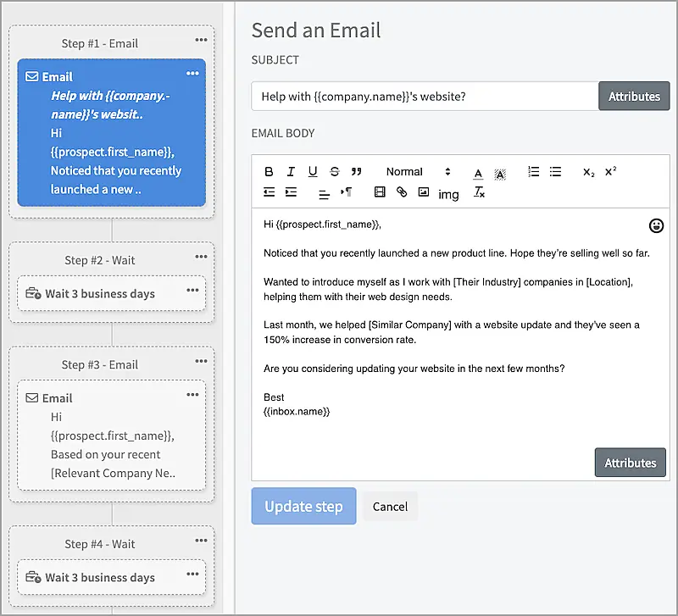Open the three-dot menu on Step #2 Wait
The image size is (678, 616).
click(202, 259)
